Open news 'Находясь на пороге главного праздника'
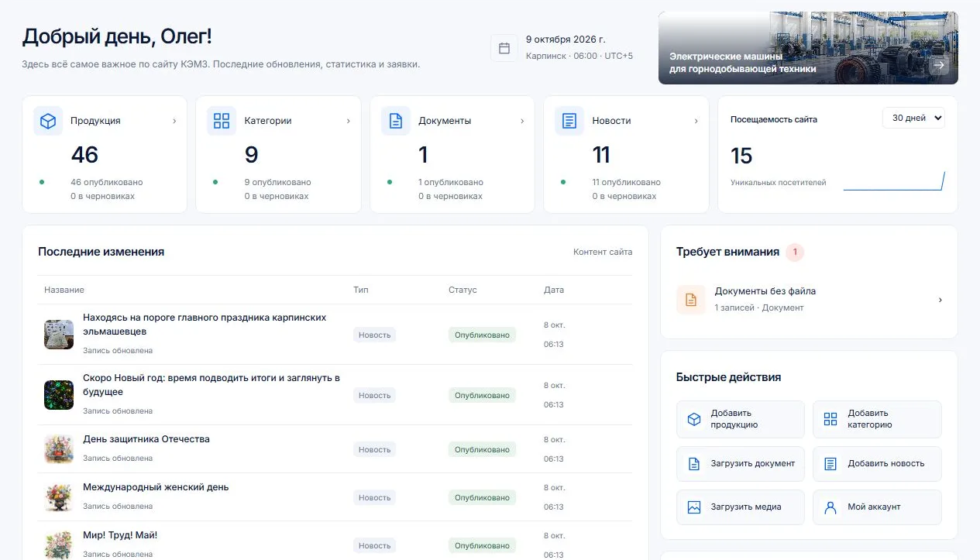The width and height of the screenshot is (980, 560). coord(205,325)
